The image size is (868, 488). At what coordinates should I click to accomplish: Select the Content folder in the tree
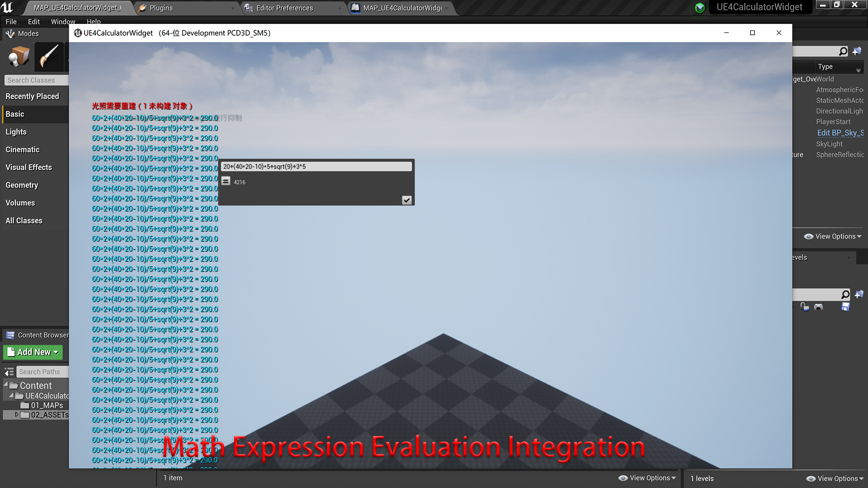pyautogui.click(x=36, y=385)
